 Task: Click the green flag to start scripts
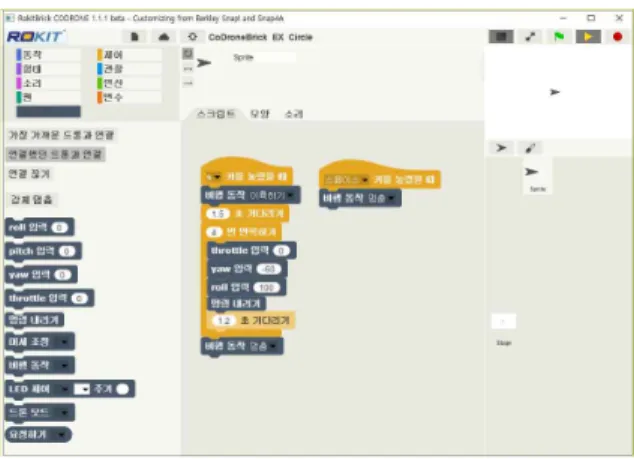point(559,37)
